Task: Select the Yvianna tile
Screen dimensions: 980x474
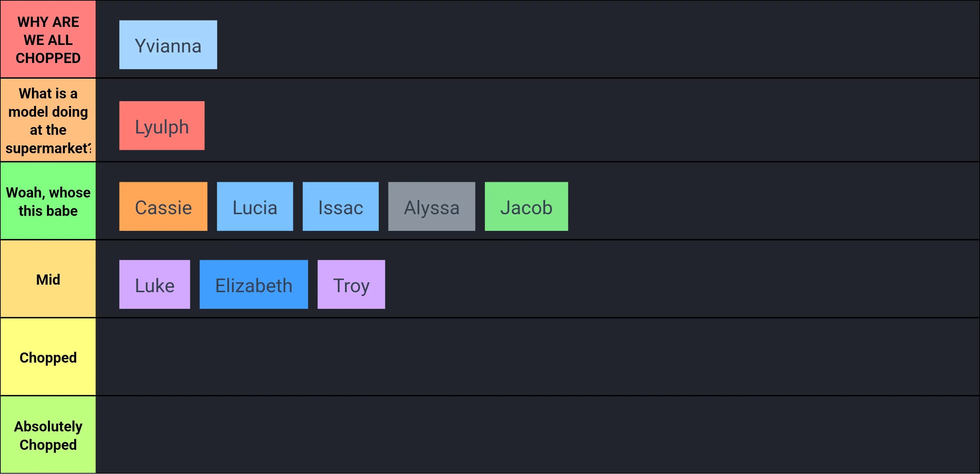Action: [168, 45]
